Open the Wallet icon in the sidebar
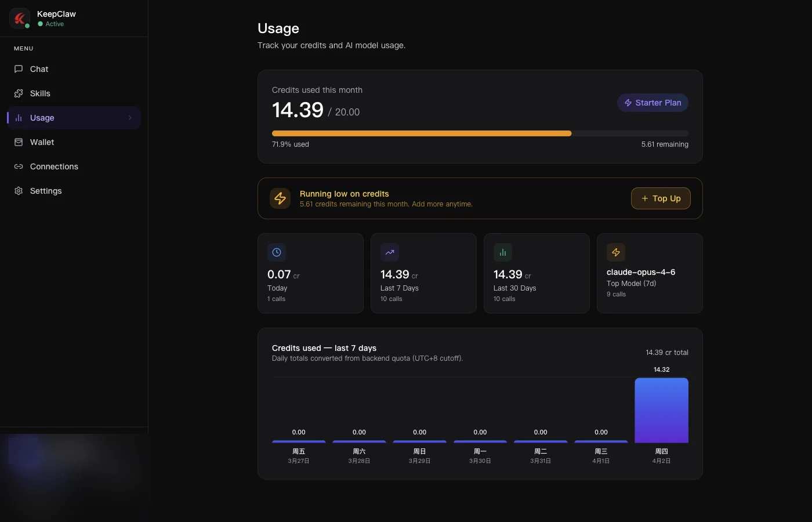 pyautogui.click(x=18, y=142)
